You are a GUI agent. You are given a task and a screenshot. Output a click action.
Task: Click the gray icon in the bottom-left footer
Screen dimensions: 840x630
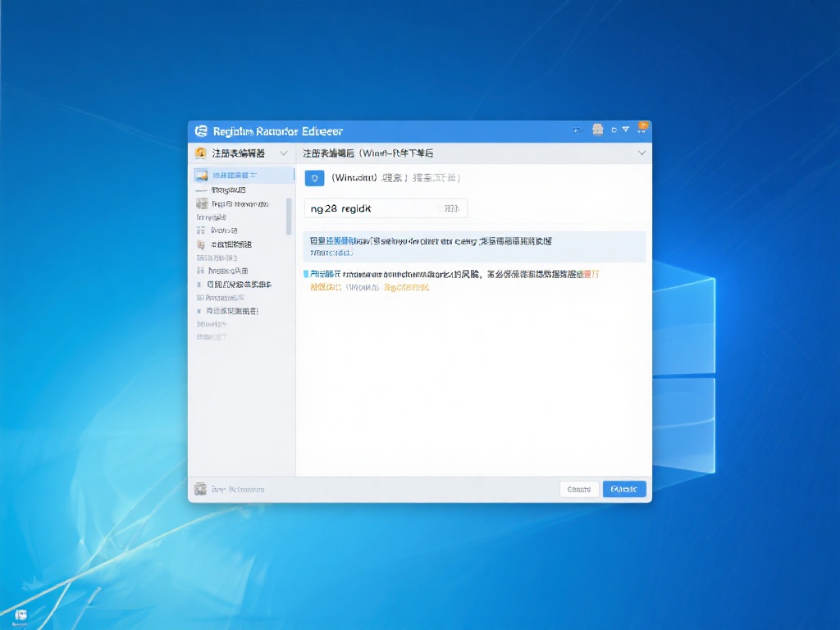[200, 489]
